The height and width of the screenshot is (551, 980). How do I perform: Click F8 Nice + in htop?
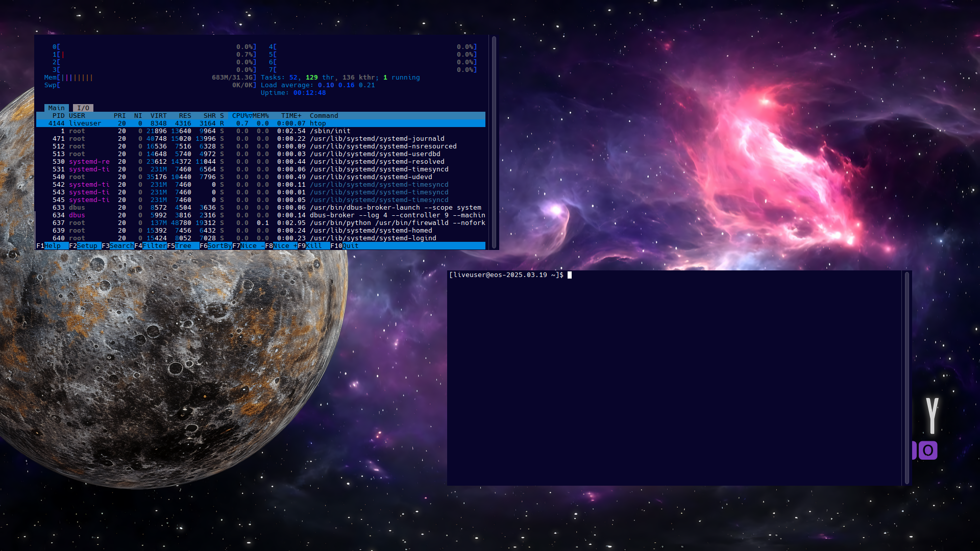pos(281,246)
